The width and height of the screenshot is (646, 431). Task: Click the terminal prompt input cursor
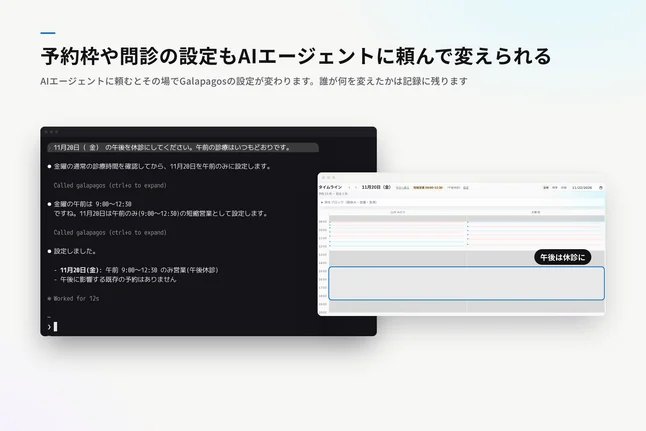(56, 327)
